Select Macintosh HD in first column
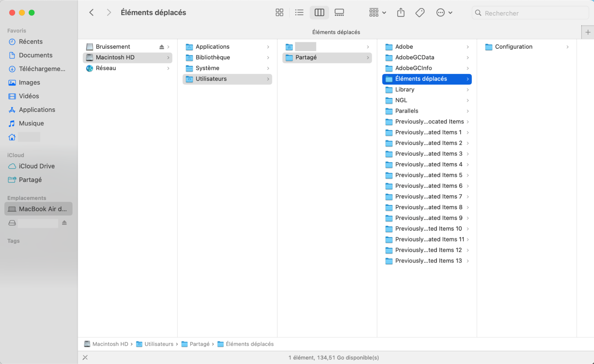This screenshot has height=364, width=594. coord(127,58)
